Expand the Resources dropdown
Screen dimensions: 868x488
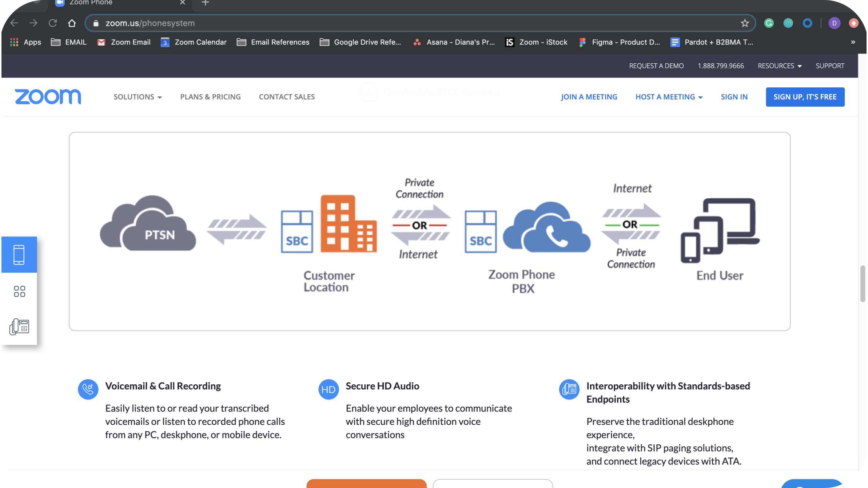pos(780,66)
